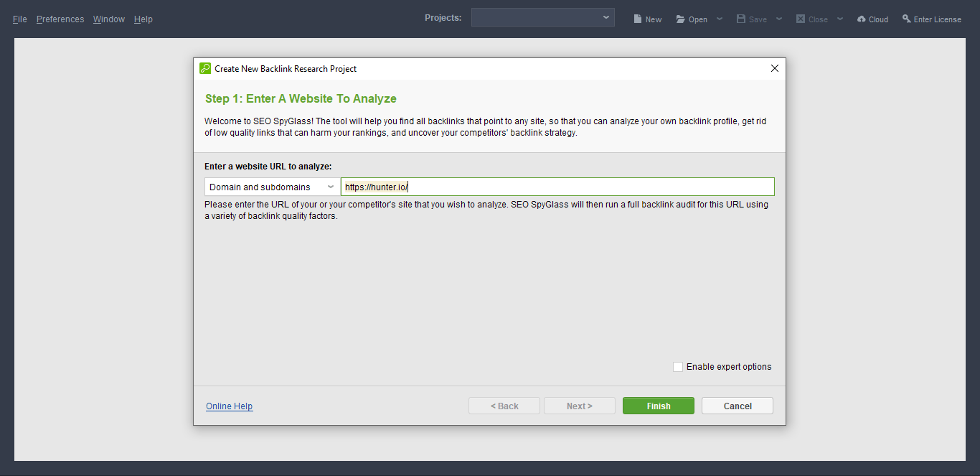Open the Help menu

click(x=143, y=19)
